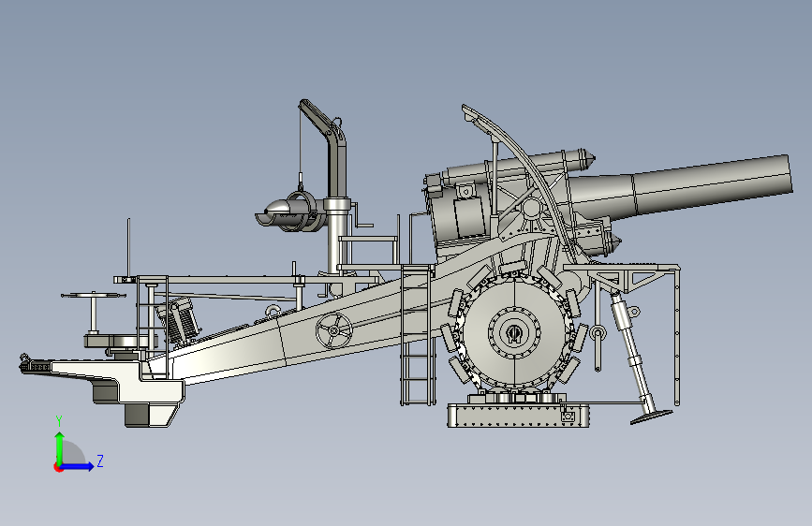Select the recuperator cylinder above the barrel
This screenshot has width=812, height=526.
point(518,166)
